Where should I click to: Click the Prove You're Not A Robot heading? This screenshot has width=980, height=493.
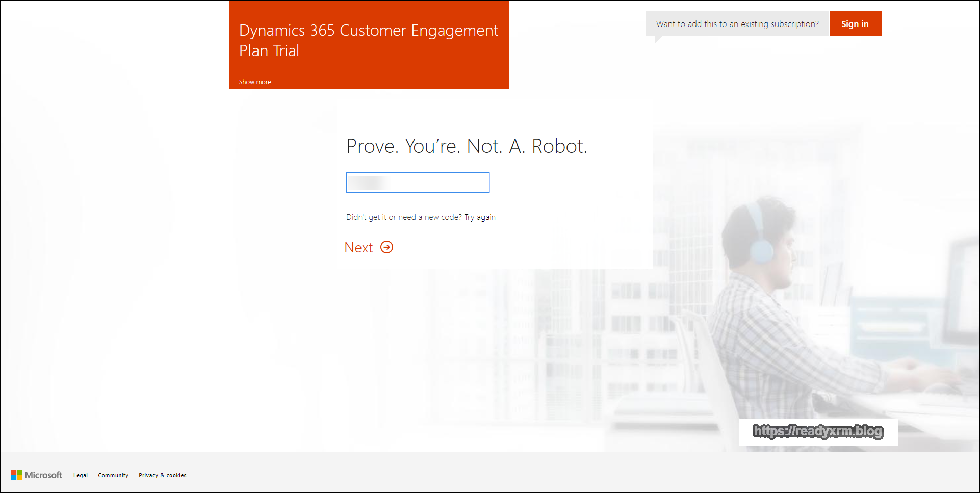tap(467, 146)
